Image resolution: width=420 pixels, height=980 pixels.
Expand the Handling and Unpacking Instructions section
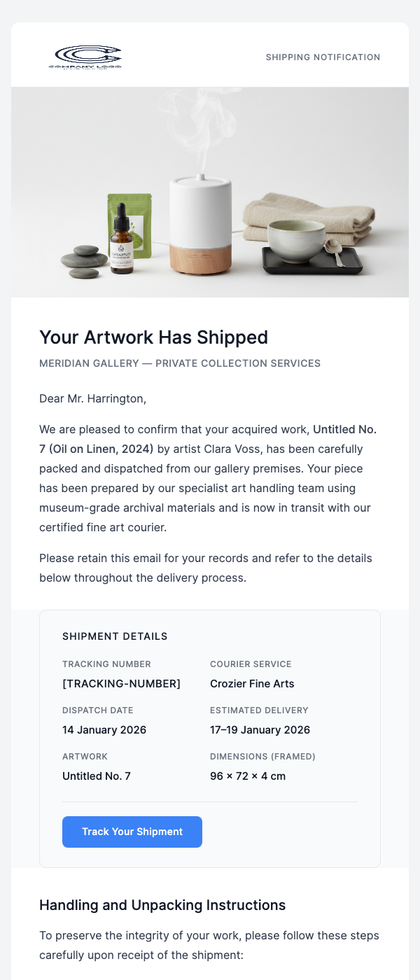tap(162, 905)
